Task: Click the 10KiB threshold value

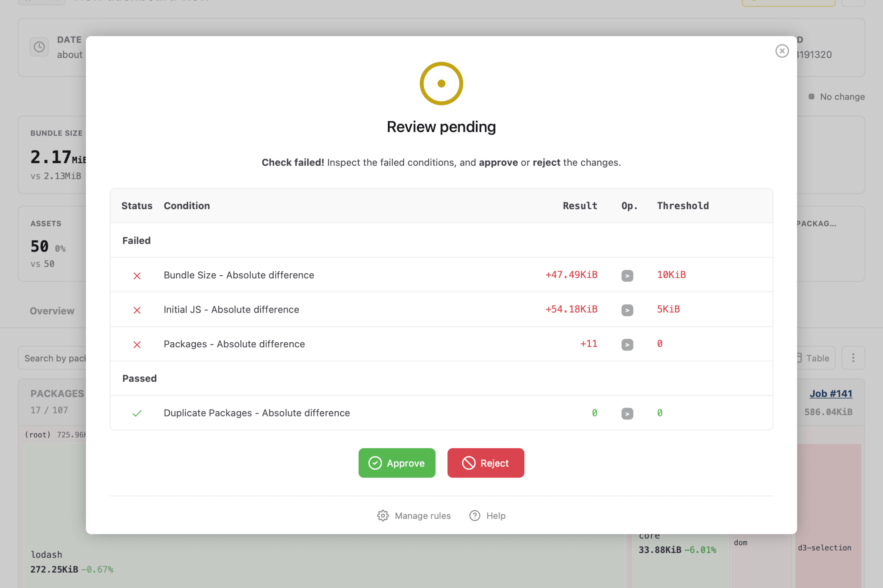Action: coord(671,275)
